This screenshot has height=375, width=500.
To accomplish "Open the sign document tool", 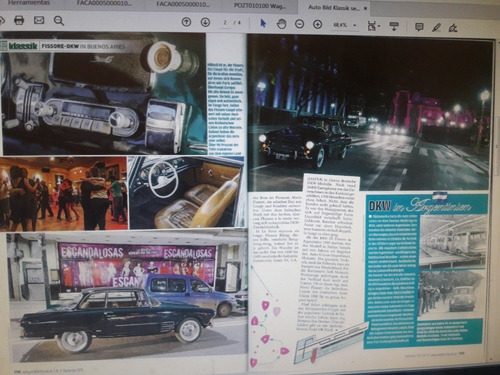I will click(453, 28).
